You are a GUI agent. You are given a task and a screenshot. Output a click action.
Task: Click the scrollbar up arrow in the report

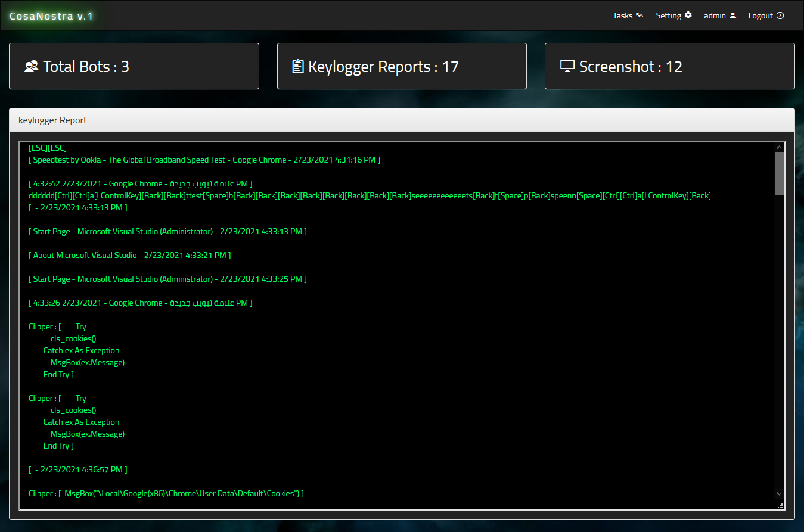[x=779, y=146]
